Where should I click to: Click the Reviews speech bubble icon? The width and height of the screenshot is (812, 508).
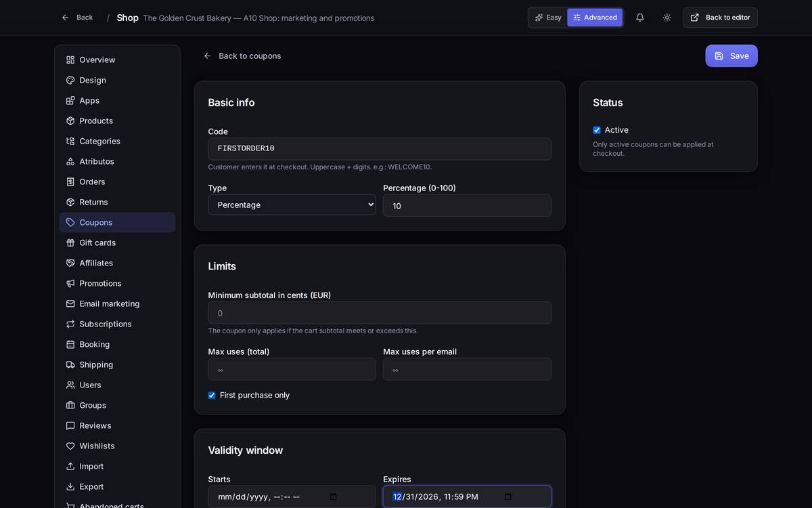click(70, 425)
